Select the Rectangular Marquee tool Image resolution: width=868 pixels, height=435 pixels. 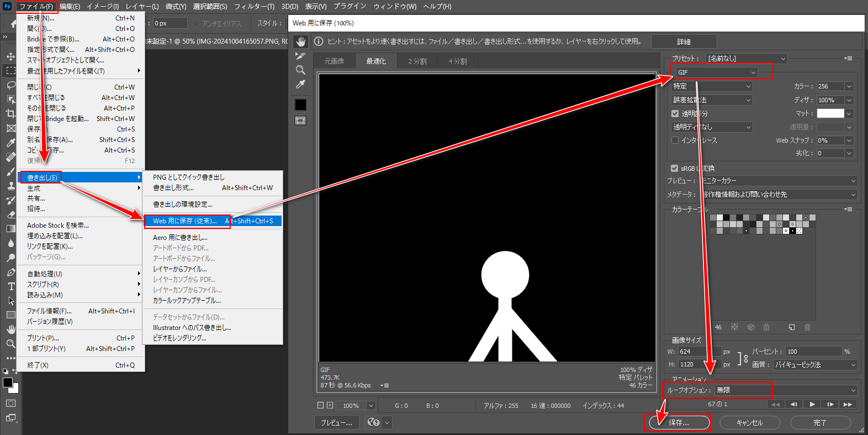click(x=10, y=71)
